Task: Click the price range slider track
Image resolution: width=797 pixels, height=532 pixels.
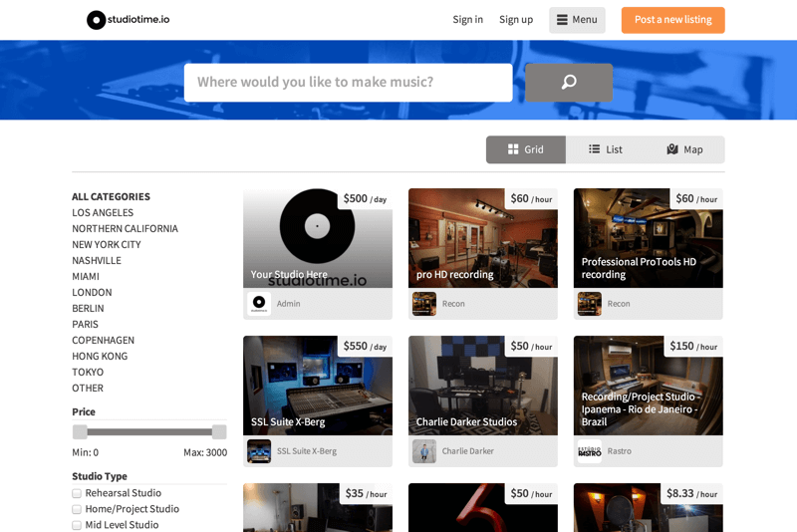Action: 149,432
